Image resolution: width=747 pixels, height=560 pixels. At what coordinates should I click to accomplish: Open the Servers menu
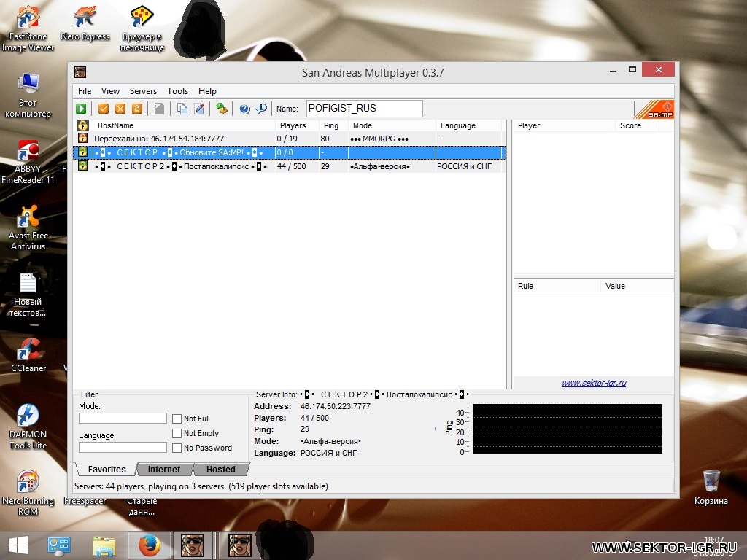tap(143, 91)
